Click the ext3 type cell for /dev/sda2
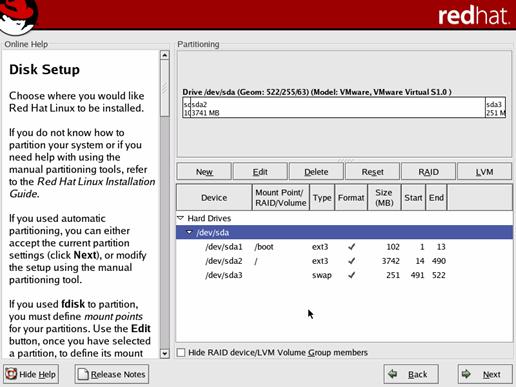This screenshot has height=387, width=516. coord(320,261)
